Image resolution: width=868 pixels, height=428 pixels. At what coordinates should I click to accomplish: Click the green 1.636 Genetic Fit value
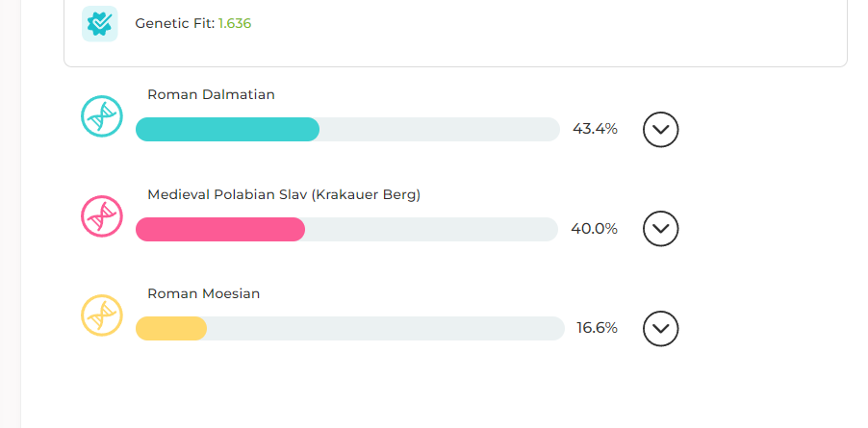click(235, 23)
